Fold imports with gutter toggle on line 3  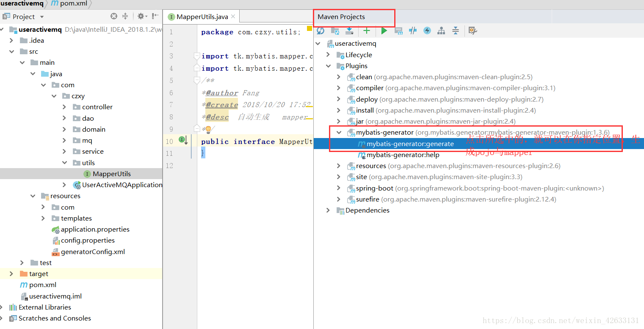(196, 56)
